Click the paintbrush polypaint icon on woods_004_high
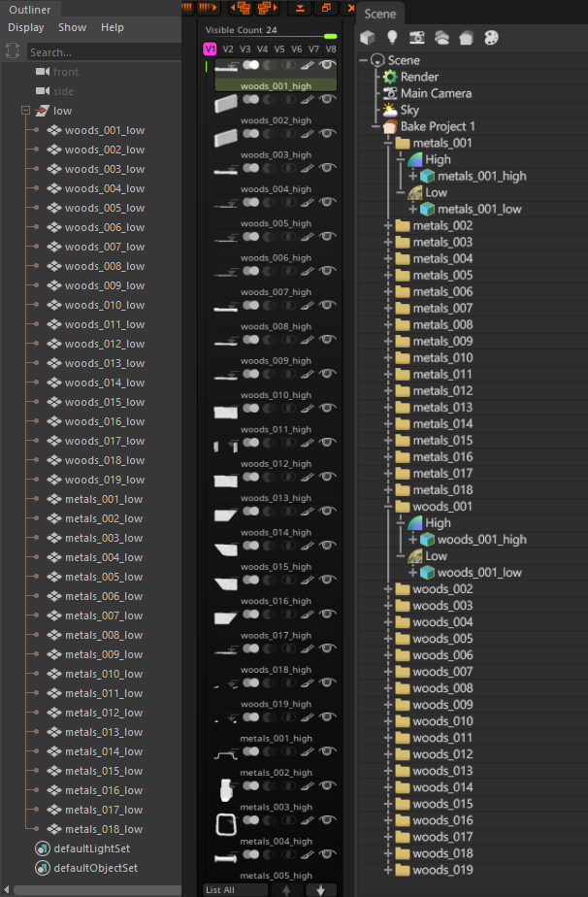Screen dimensions: 588x897 tap(308, 168)
